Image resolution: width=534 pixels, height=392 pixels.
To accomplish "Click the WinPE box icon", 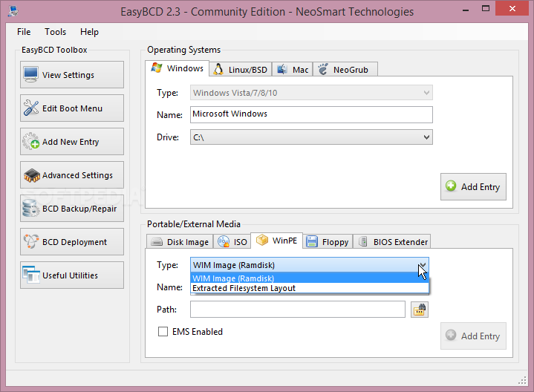I will pos(262,240).
